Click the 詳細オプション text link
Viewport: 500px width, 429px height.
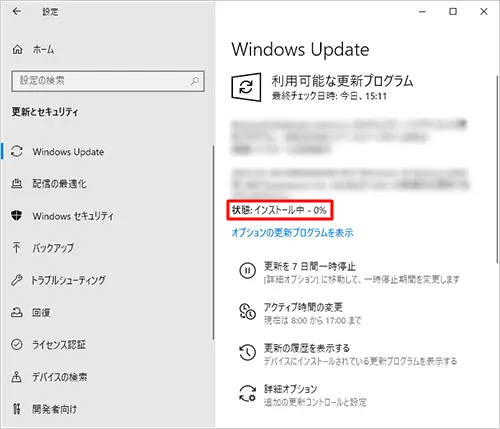tap(290, 389)
